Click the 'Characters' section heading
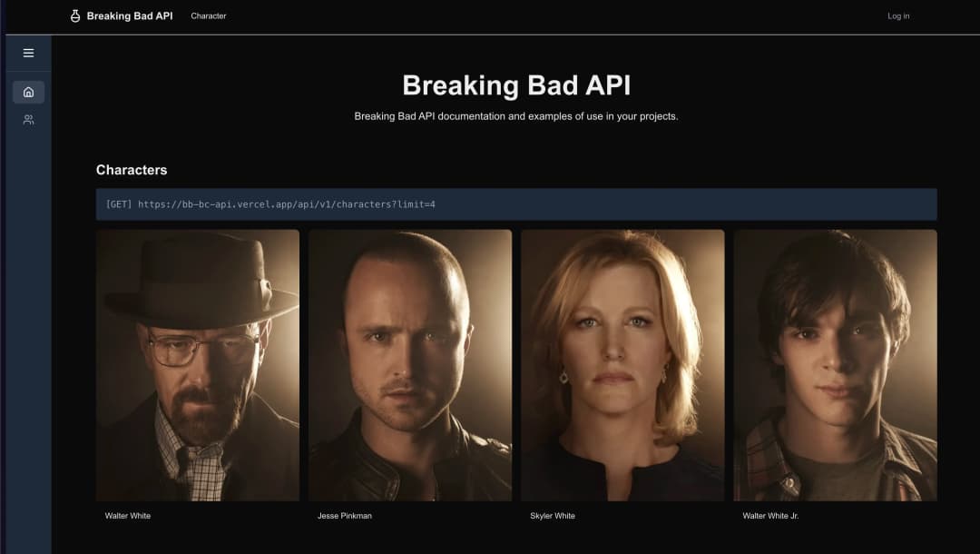The width and height of the screenshot is (980, 554). 132,170
